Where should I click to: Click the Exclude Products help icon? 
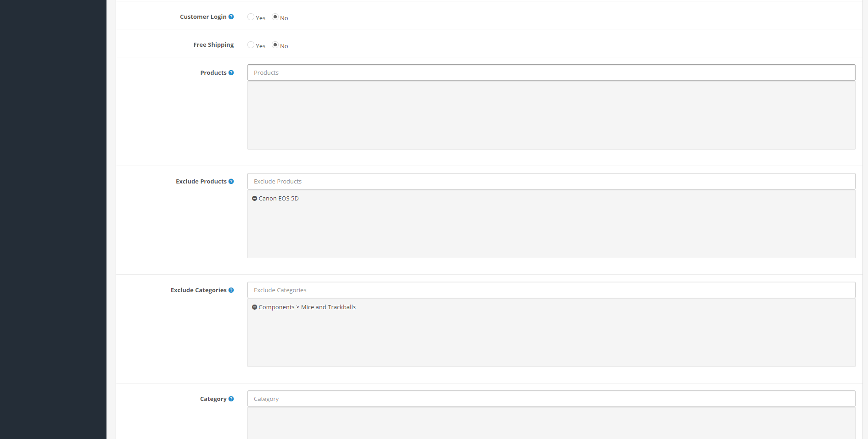[x=231, y=182]
